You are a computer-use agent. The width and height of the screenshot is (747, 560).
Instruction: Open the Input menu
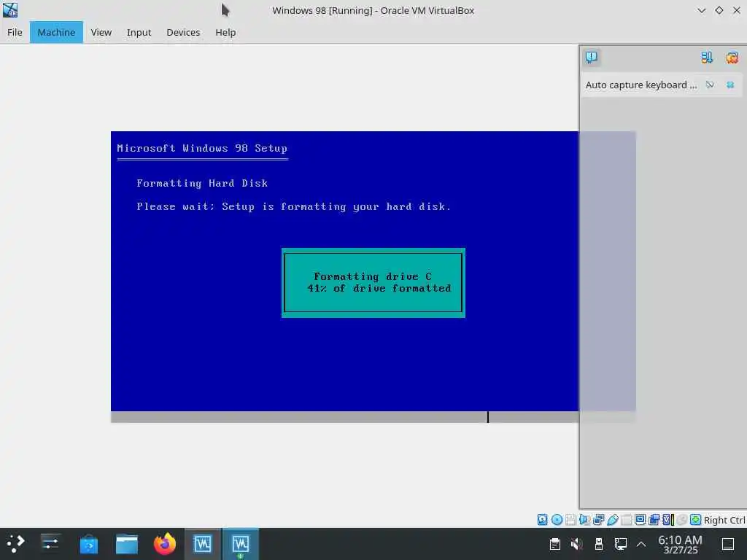139,32
